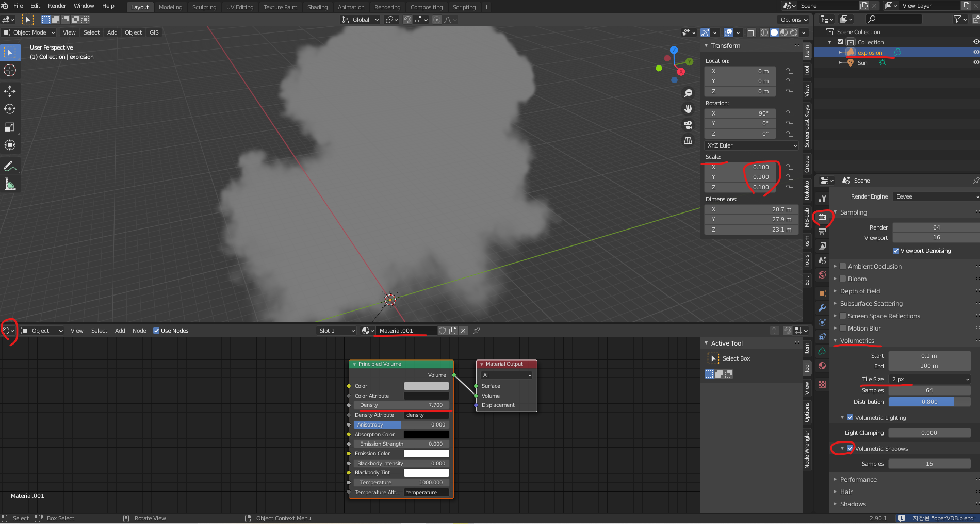The height and width of the screenshot is (524, 980).
Task: Enable fake user shield for Material.001
Action: coord(443,331)
